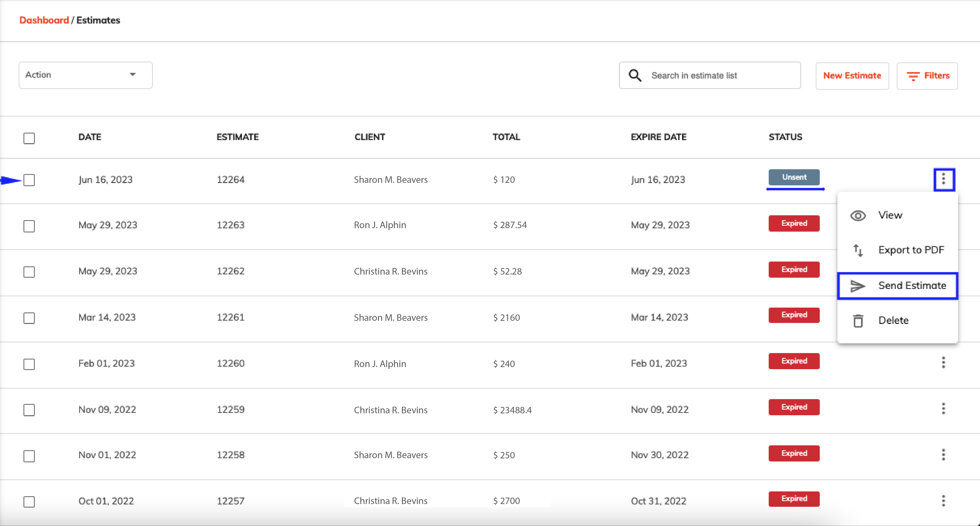Click the CLIENT column header

point(370,137)
